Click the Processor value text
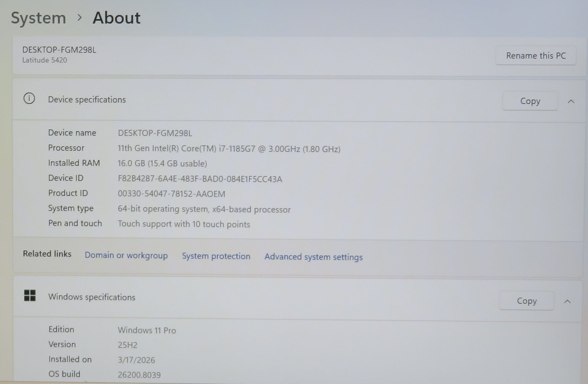The height and width of the screenshot is (384, 588). point(229,149)
